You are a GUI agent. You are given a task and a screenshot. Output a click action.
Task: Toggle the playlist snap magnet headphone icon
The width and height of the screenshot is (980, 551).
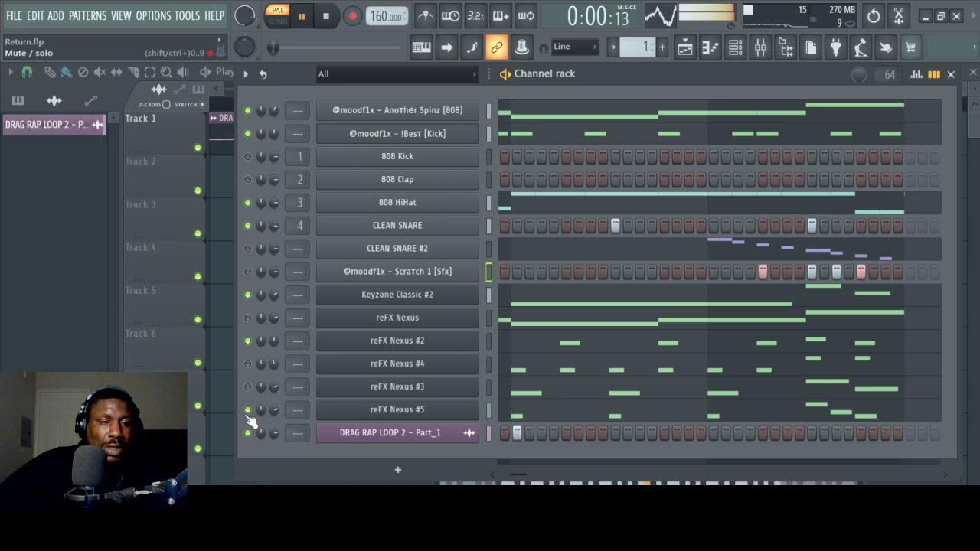tap(27, 72)
